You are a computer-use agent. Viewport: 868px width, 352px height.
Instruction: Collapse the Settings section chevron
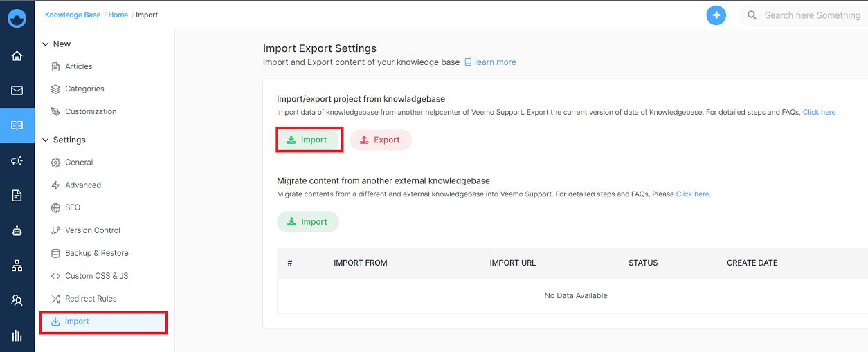coord(46,140)
